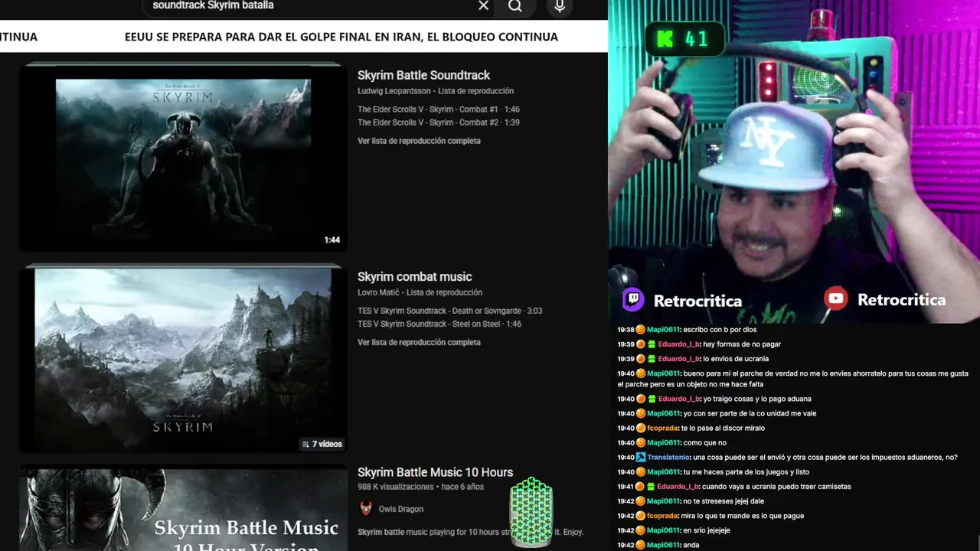
Task: Visit Ludwig Leopardsson channel link
Action: pos(394,91)
